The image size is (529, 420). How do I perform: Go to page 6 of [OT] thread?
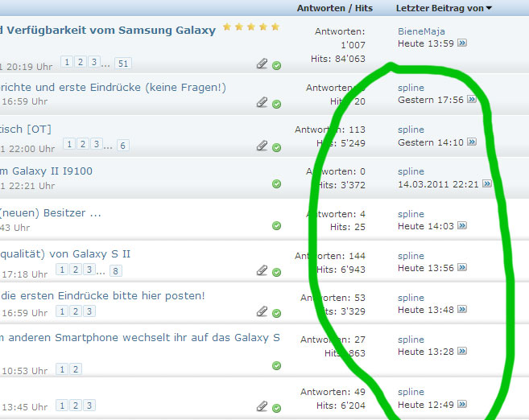point(123,146)
